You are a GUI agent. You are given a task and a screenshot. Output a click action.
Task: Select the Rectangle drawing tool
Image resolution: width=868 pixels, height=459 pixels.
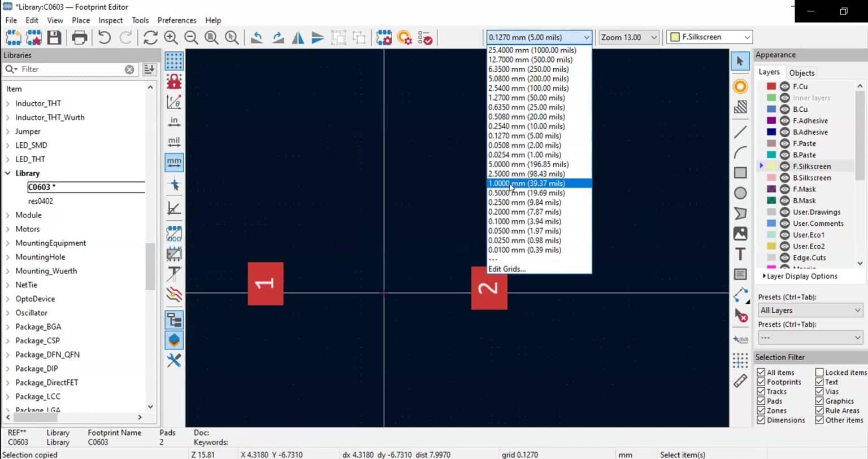pyautogui.click(x=740, y=172)
